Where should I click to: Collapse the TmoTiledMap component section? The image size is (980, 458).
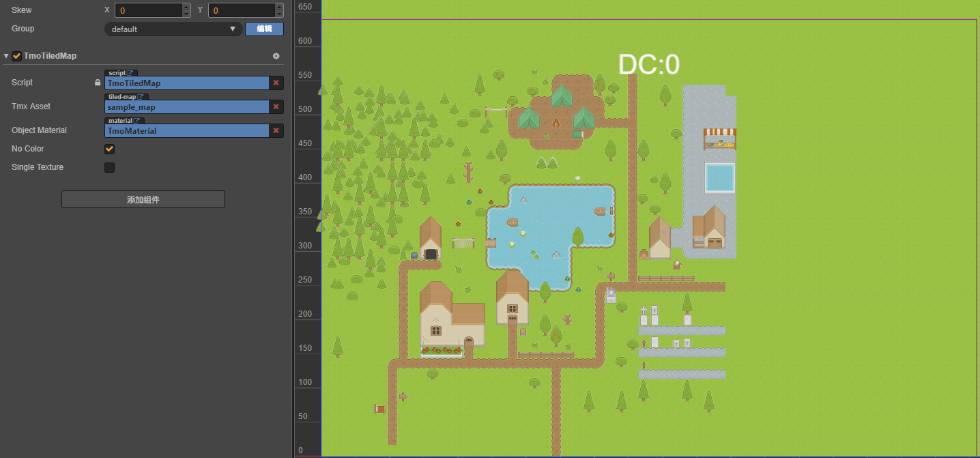(7, 56)
